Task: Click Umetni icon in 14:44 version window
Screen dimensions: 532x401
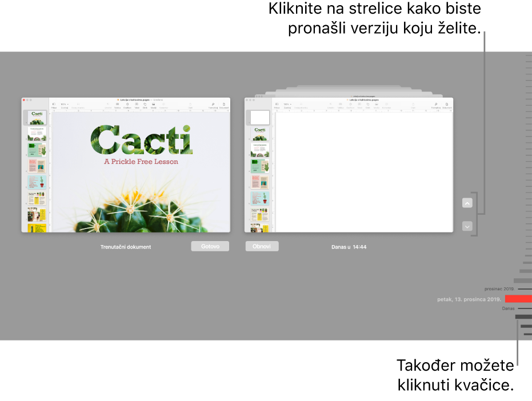Action: click(x=331, y=105)
